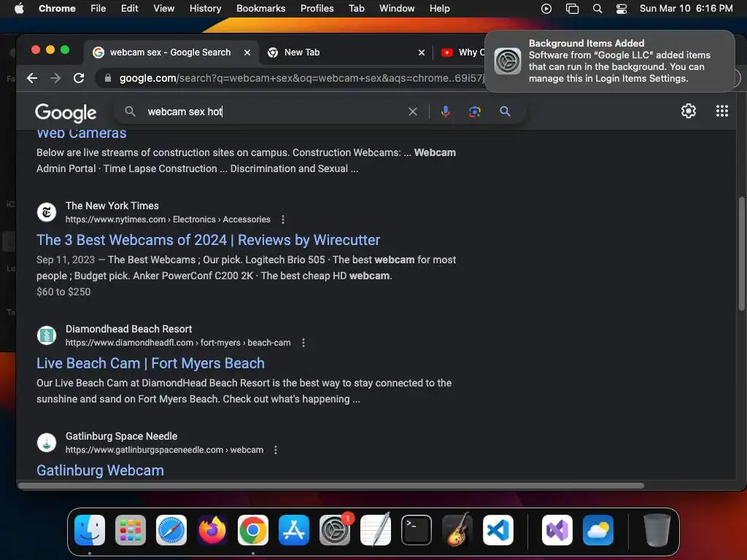Click the Chrome forward arrow button

click(x=55, y=78)
